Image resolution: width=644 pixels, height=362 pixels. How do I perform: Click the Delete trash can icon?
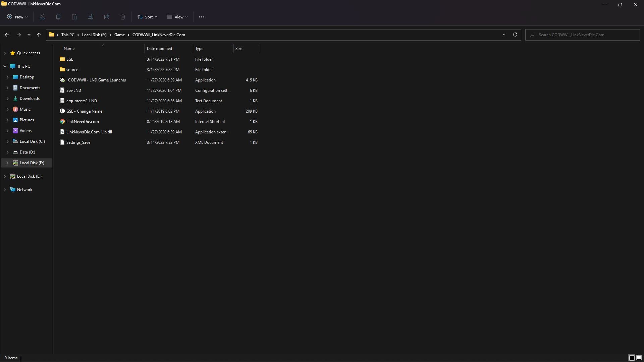pos(123,17)
